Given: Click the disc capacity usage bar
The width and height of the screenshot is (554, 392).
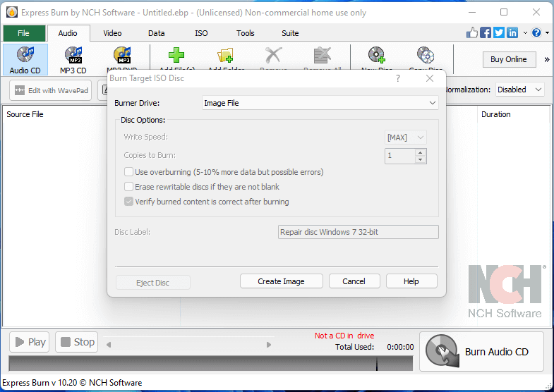Looking at the screenshot, I should tap(211, 363).
